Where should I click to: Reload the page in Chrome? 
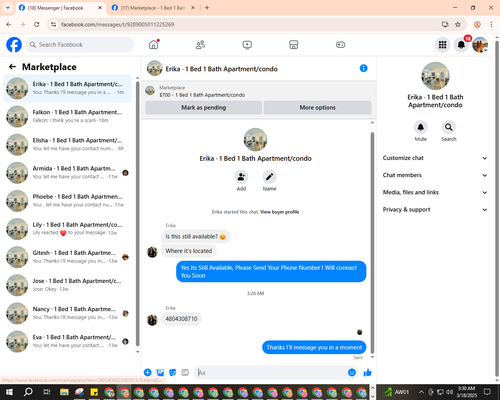(x=37, y=24)
